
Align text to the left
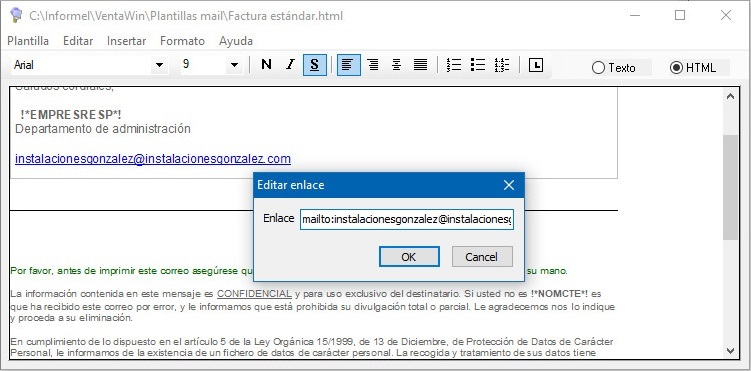click(x=349, y=65)
